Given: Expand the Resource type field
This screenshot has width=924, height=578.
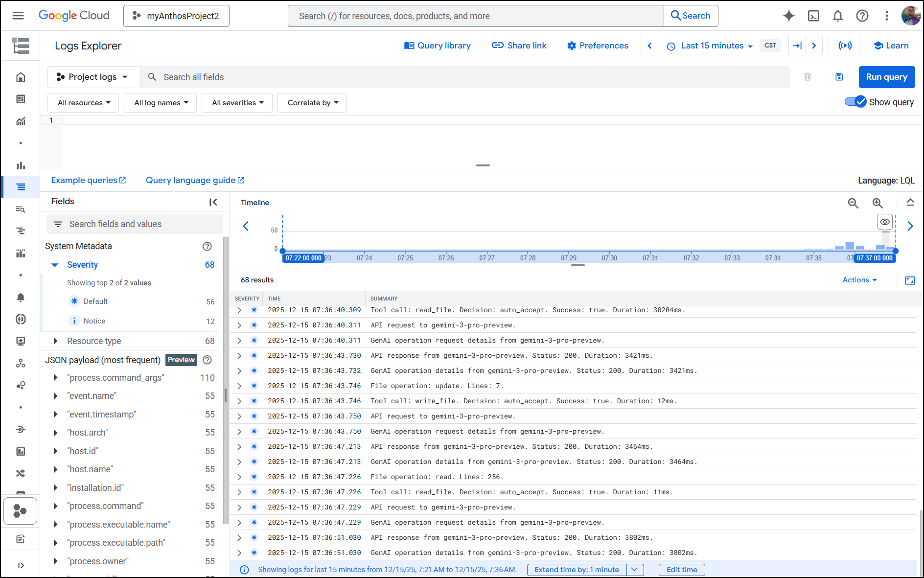Looking at the screenshot, I should pyautogui.click(x=55, y=341).
